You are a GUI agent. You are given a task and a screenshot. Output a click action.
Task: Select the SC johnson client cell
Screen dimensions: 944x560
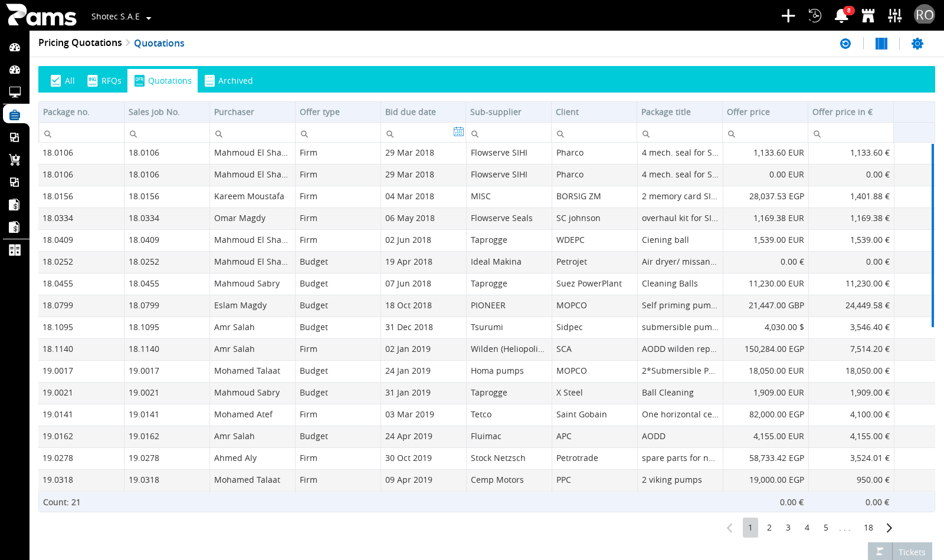594,218
